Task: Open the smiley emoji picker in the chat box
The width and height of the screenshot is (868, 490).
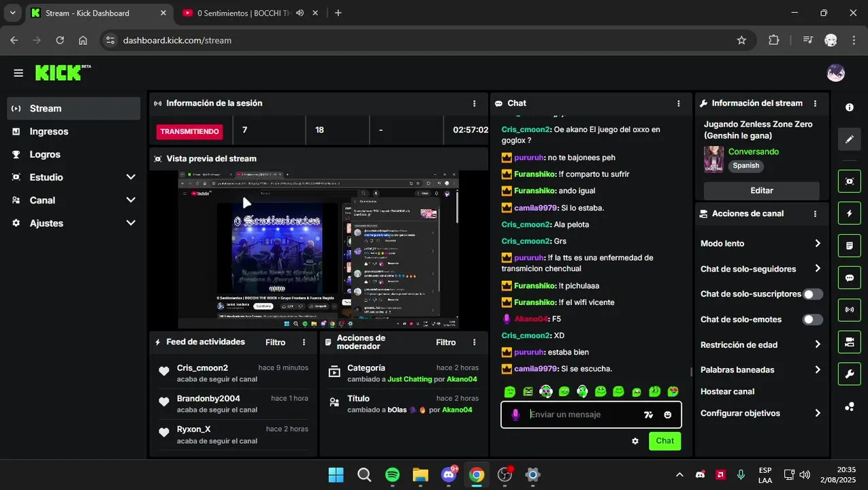Action: pyautogui.click(x=668, y=414)
